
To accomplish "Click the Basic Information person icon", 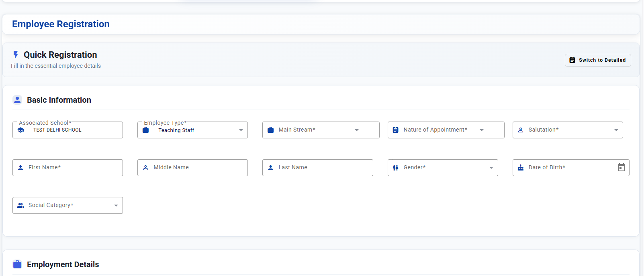I will [x=17, y=100].
